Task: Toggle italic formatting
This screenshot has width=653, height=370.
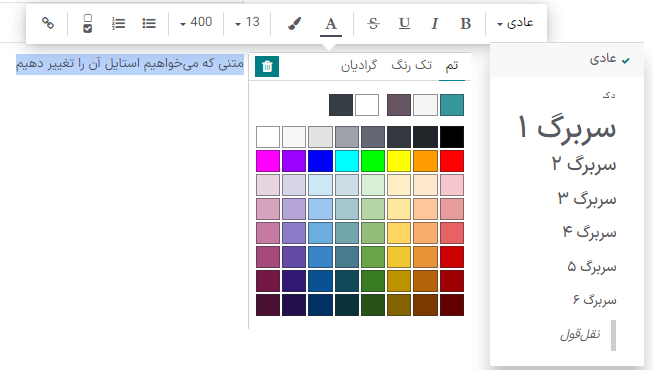Action: tap(434, 23)
